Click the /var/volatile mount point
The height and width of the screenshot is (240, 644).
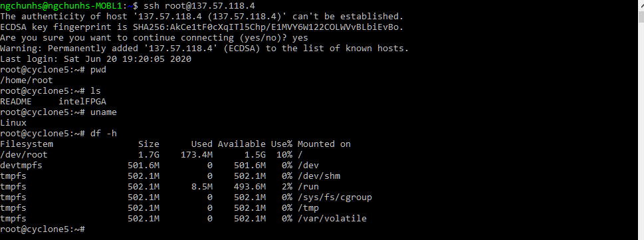click(332, 219)
